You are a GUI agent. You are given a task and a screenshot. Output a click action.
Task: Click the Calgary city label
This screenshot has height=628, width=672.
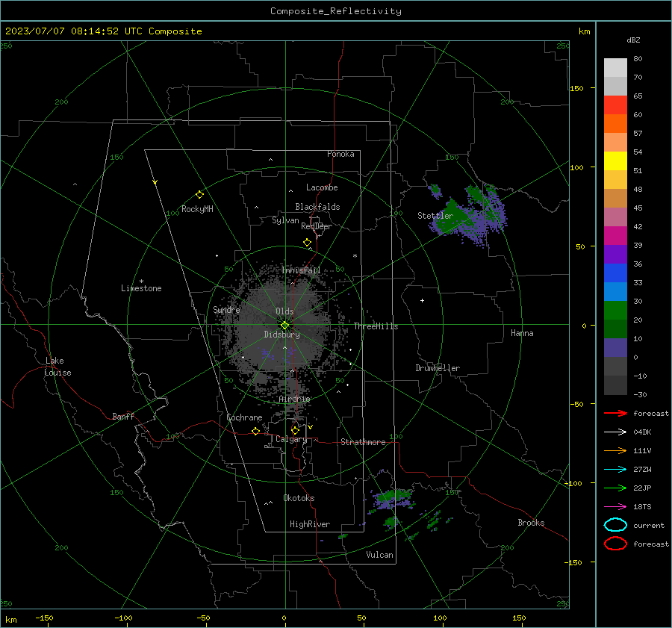click(x=291, y=439)
